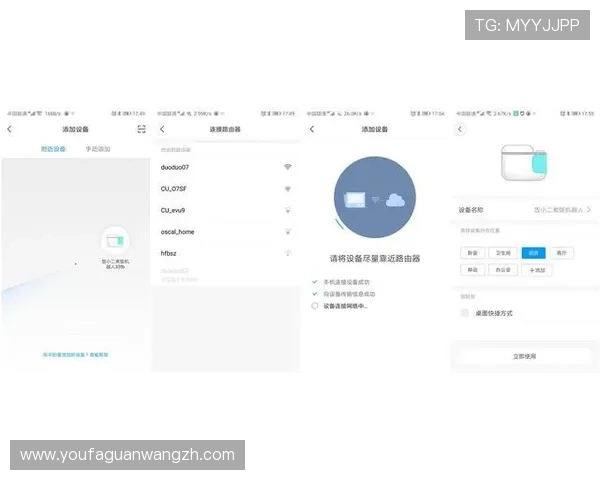Tap the 立即使用 button
This screenshot has width=600, height=480.
point(524,356)
